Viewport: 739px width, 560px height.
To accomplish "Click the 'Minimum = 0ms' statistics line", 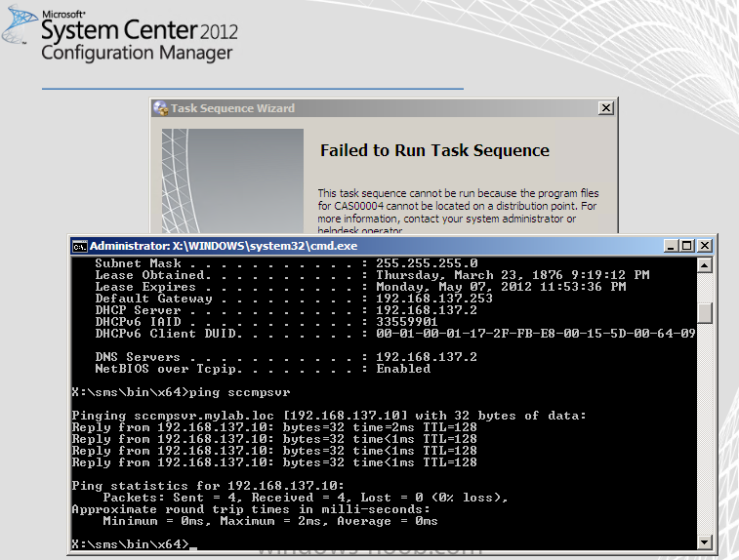I will (x=270, y=521).
